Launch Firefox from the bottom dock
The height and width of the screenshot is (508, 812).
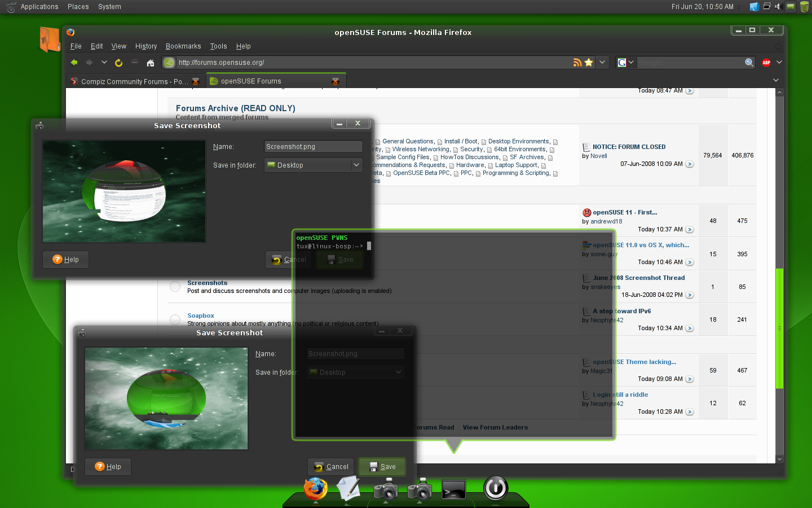(316, 488)
